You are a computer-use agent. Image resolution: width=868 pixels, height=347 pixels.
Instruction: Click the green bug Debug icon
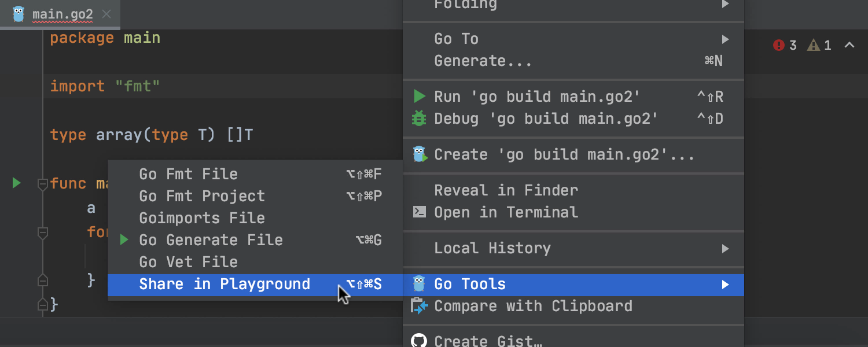point(419,119)
